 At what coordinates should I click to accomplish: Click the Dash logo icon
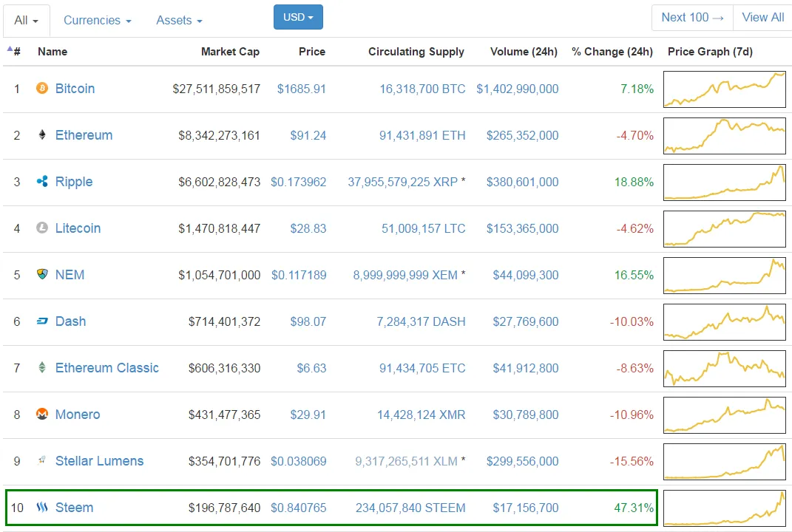click(42, 321)
